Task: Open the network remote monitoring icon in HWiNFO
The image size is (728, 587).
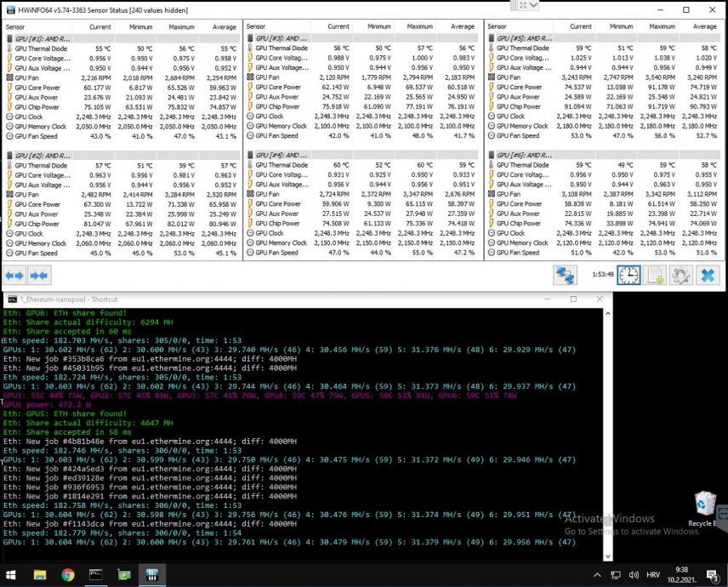Action: [565, 275]
